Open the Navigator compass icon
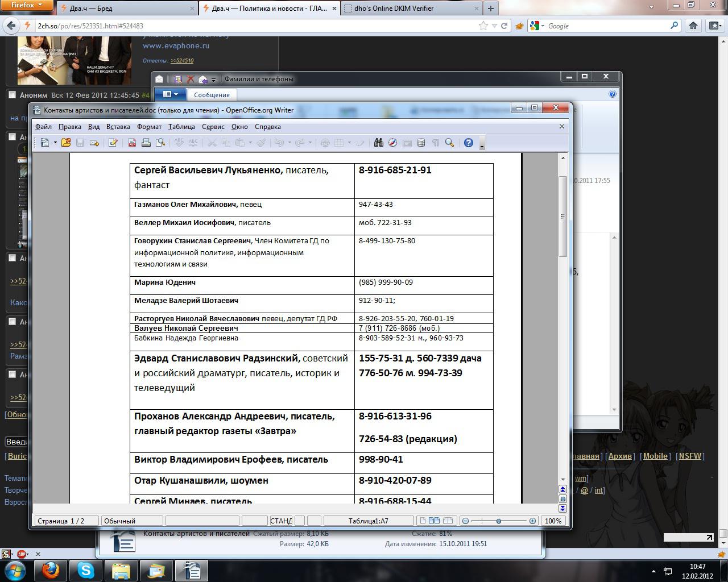The image size is (728, 582). 392,143
